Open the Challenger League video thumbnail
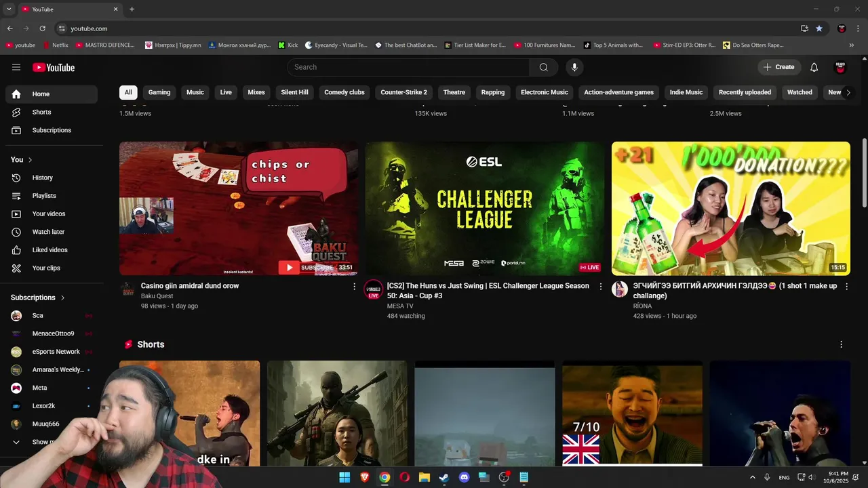This screenshot has height=488, width=868. point(485,208)
